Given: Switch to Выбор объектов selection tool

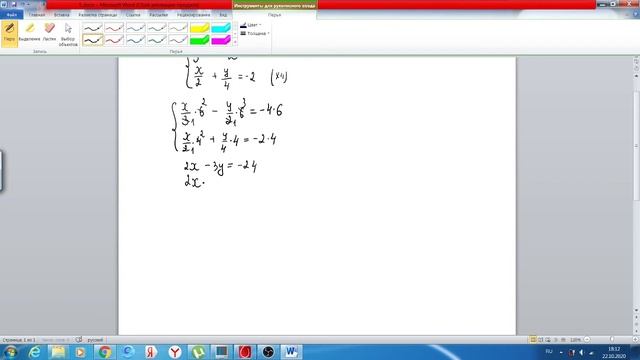Looking at the screenshot, I should pos(68,34).
